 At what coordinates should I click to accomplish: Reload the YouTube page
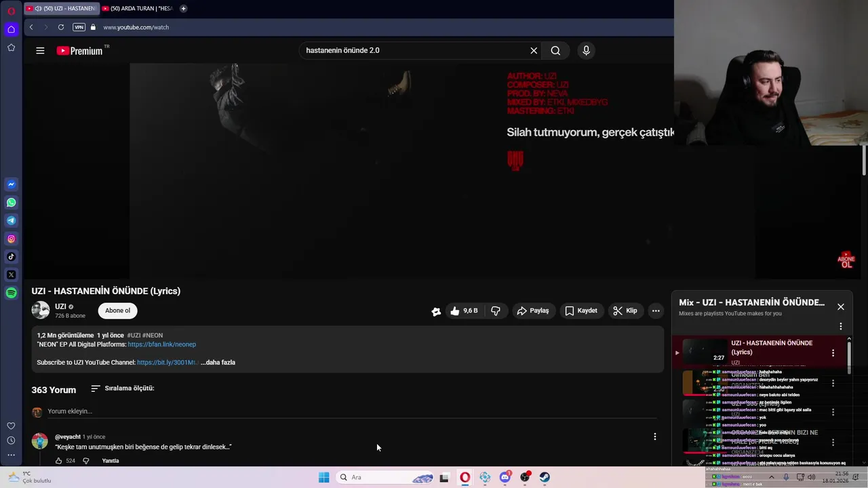[61, 27]
